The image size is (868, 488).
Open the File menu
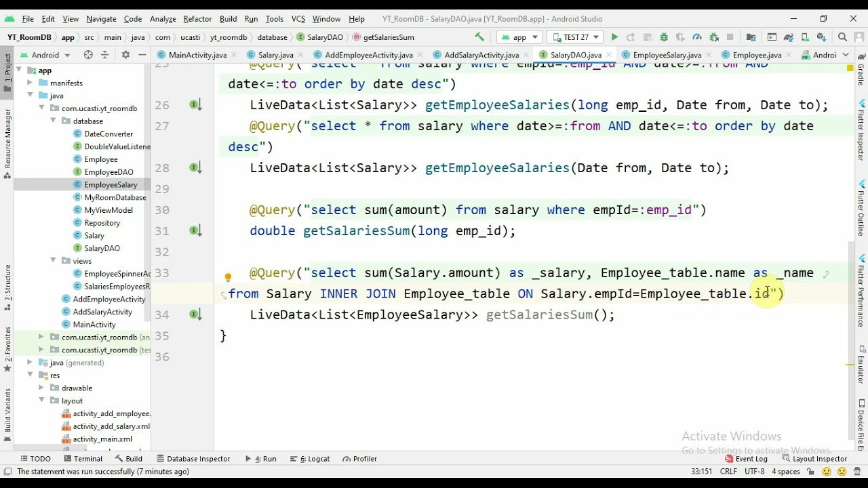click(28, 19)
